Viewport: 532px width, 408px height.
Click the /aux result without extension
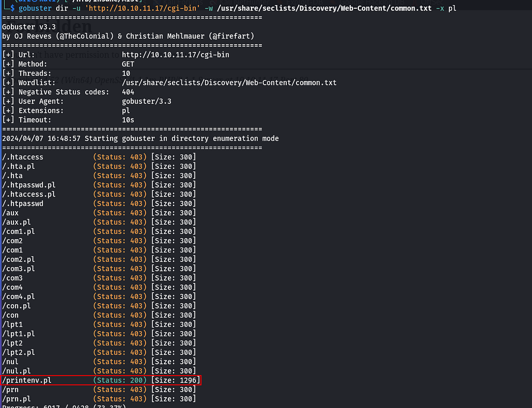(x=99, y=213)
